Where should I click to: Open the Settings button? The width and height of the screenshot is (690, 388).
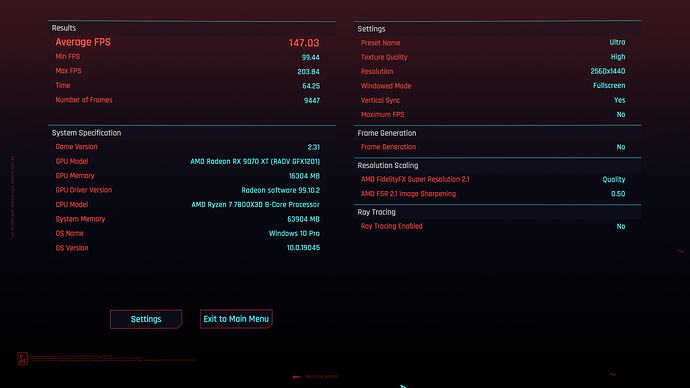[146, 319]
